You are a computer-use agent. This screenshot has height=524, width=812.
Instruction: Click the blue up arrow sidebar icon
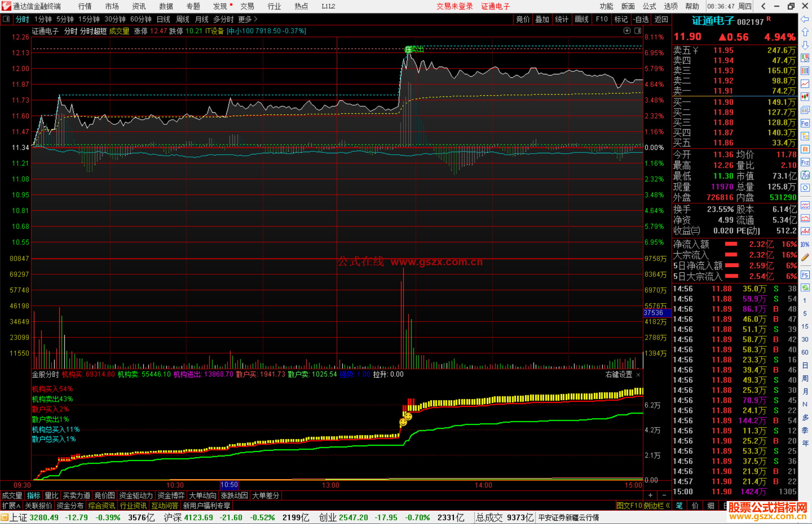pyautogui.click(x=805, y=32)
